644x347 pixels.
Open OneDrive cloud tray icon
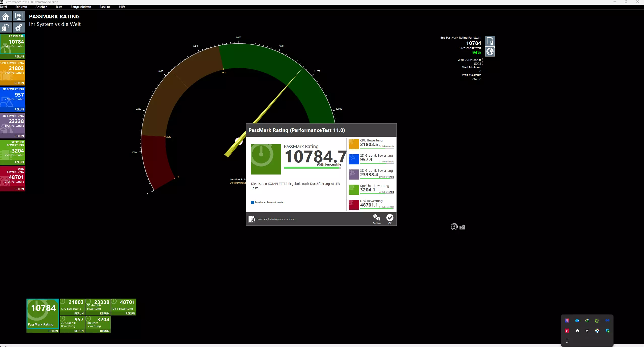pyautogui.click(x=577, y=321)
